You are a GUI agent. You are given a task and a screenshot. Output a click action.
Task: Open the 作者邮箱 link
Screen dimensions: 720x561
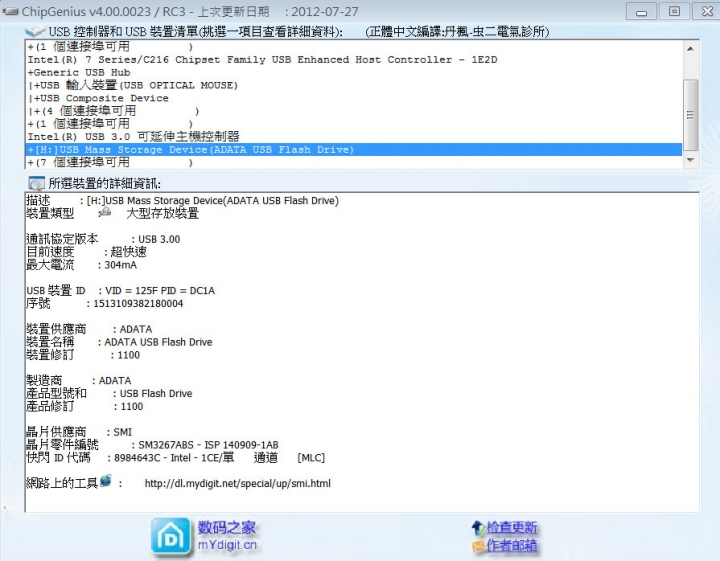[x=512, y=545]
